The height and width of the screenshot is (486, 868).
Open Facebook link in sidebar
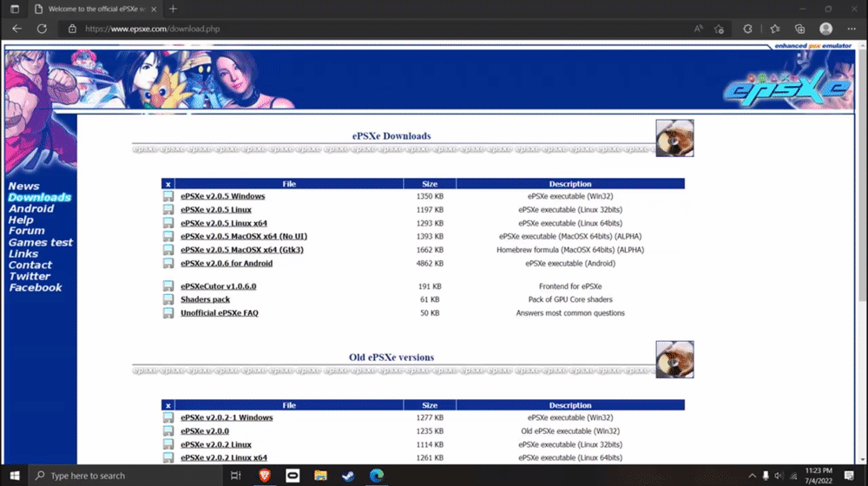(36, 288)
